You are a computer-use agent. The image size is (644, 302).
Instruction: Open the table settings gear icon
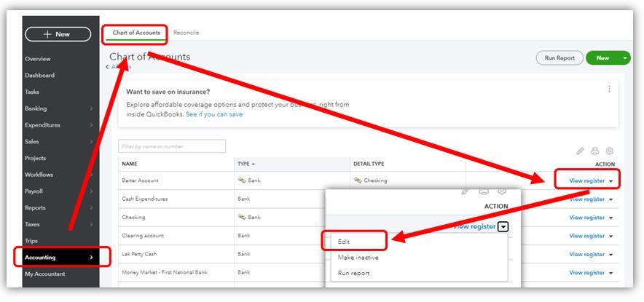coord(610,151)
